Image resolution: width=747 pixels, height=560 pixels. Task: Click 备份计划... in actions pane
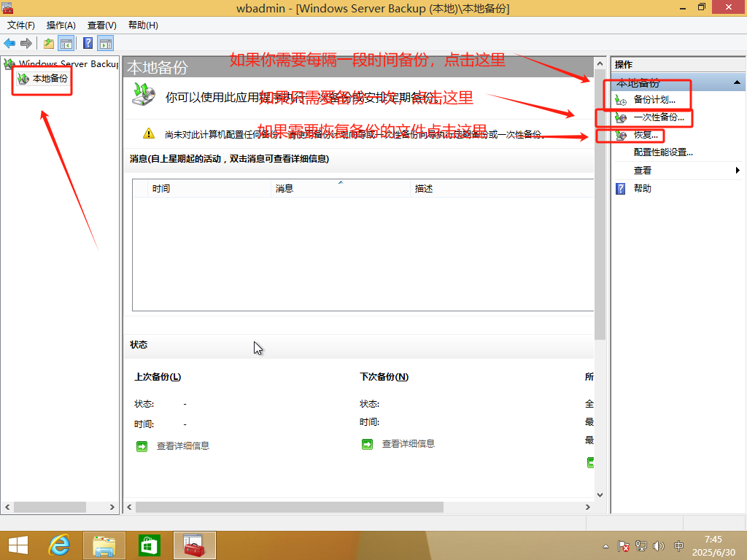654,99
